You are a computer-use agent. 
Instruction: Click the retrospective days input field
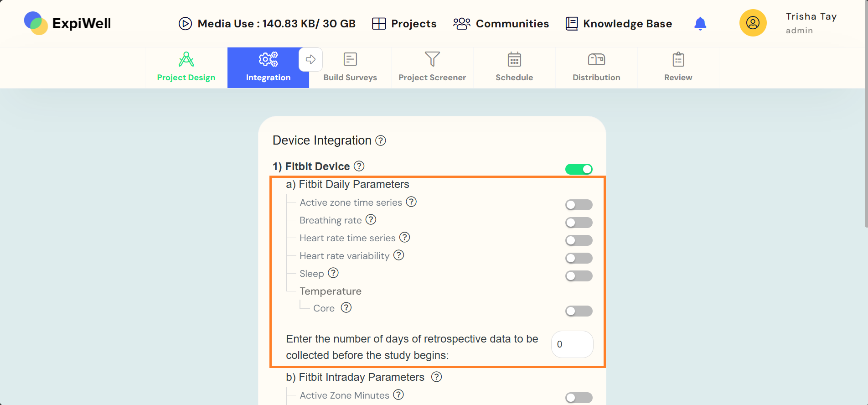pyautogui.click(x=572, y=344)
